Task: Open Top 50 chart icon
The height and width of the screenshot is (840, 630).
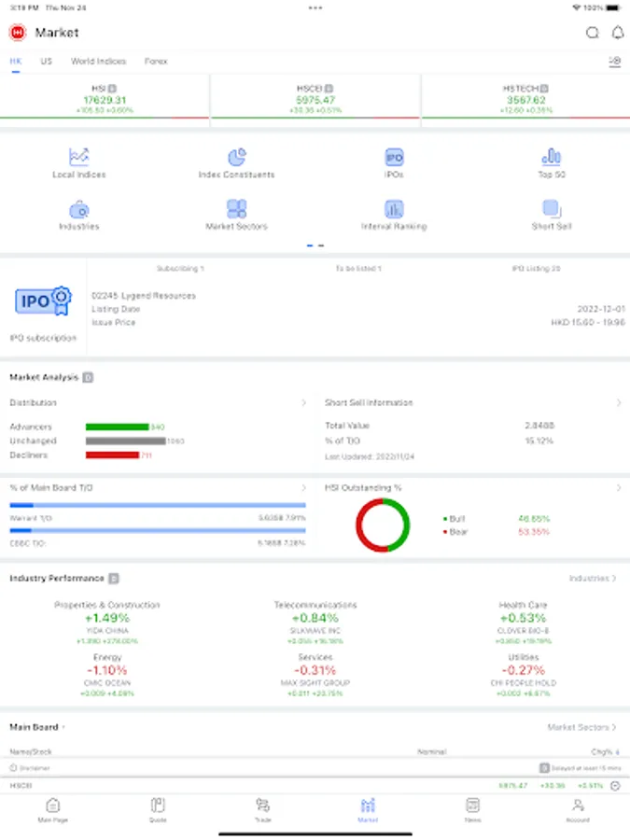Action: [x=552, y=157]
